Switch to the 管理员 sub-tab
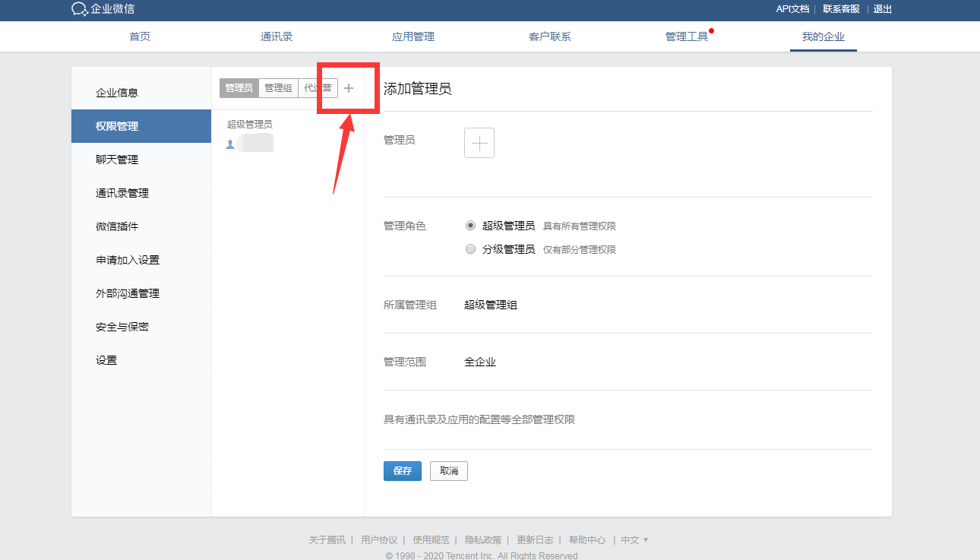 click(x=239, y=88)
